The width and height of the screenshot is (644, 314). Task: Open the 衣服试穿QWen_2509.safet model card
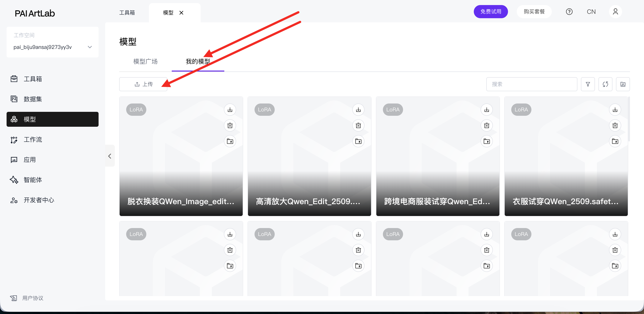566,156
